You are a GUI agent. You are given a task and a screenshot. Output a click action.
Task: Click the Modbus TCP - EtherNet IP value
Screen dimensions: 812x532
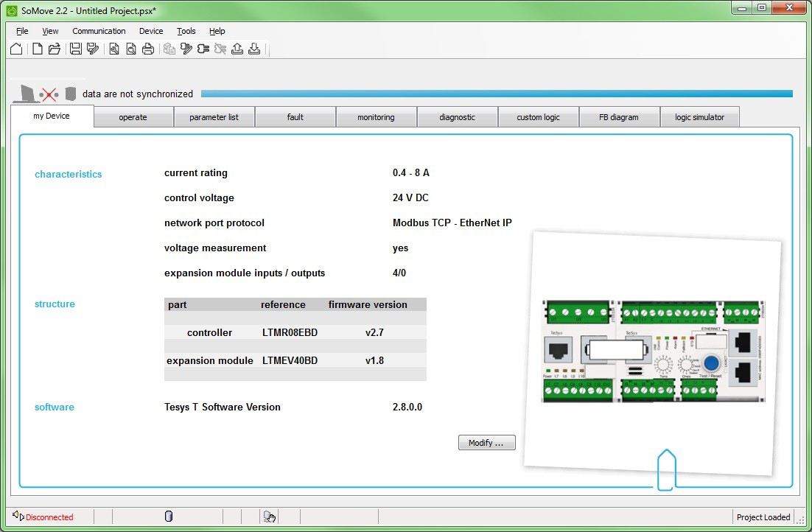[452, 223]
